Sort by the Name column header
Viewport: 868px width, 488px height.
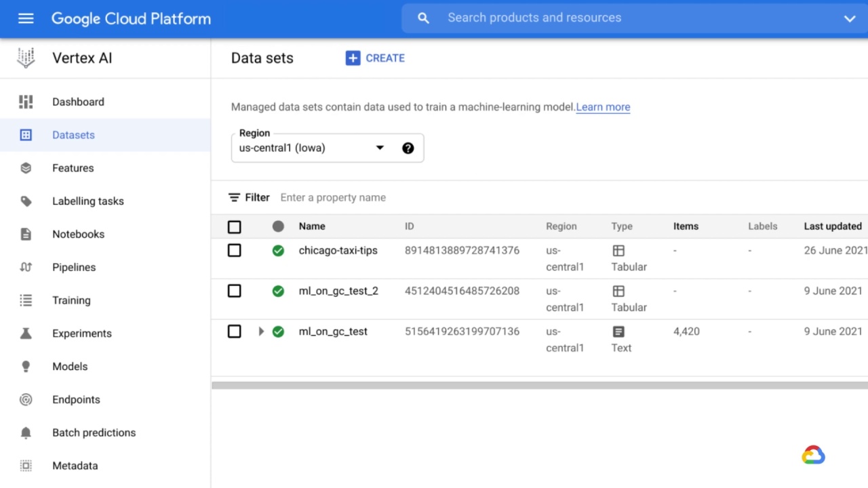(x=312, y=226)
